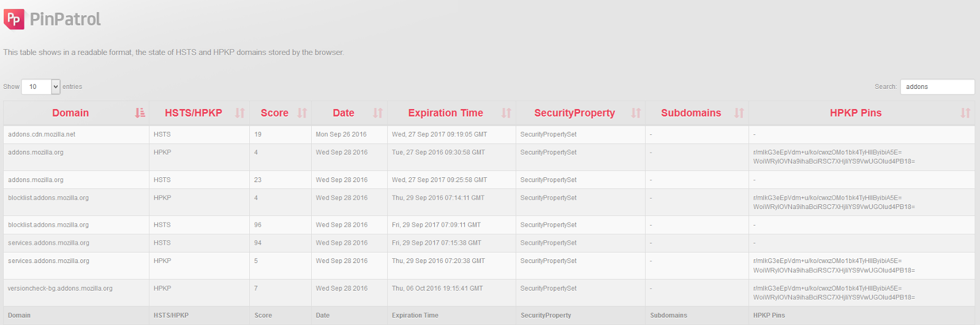Click the Subdomains column sort arrows
This screenshot has height=325, width=980.
click(x=739, y=113)
